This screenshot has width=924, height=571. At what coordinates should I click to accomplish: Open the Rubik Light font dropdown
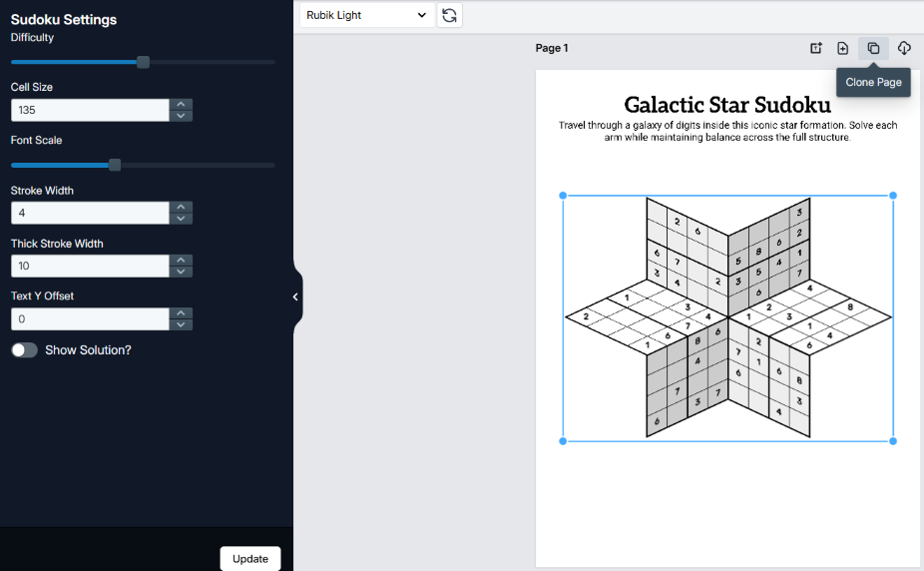click(366, 15)
